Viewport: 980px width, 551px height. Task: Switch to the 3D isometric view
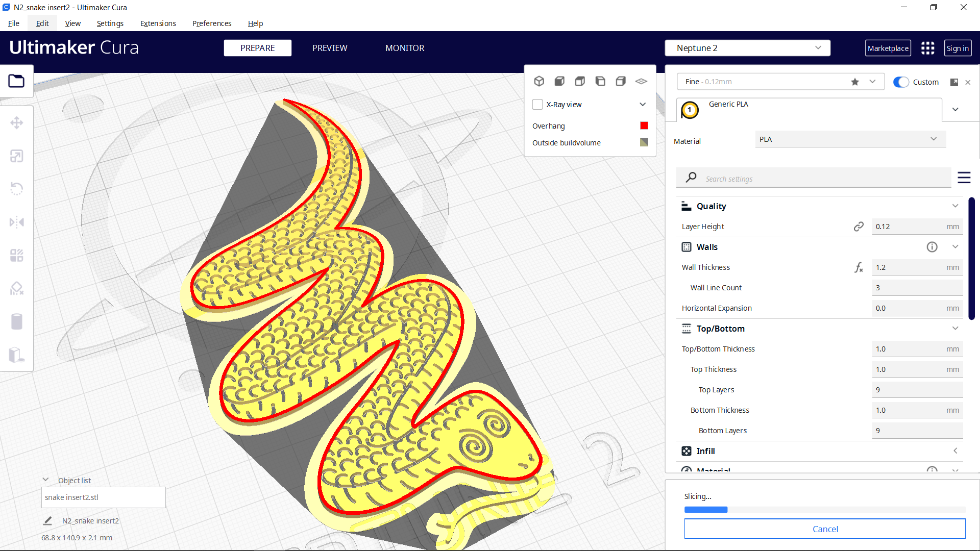(x=539, y=81)
